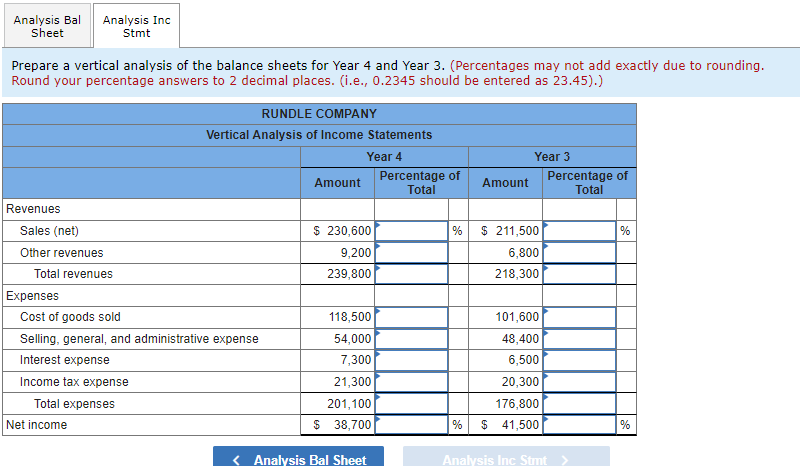Click Year 4 Cost of goods sold percentage field
The image size is (808, 466).
pos(411,317)
